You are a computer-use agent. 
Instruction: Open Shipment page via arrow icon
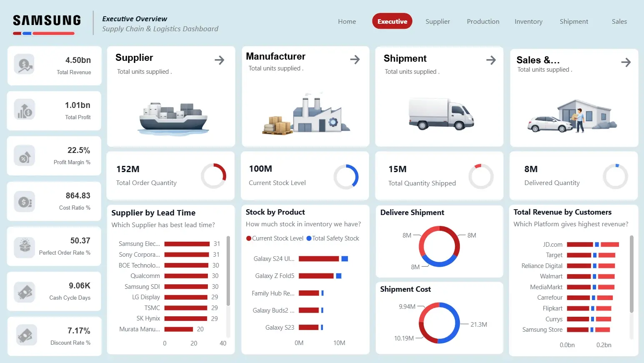tap(491, 60)
